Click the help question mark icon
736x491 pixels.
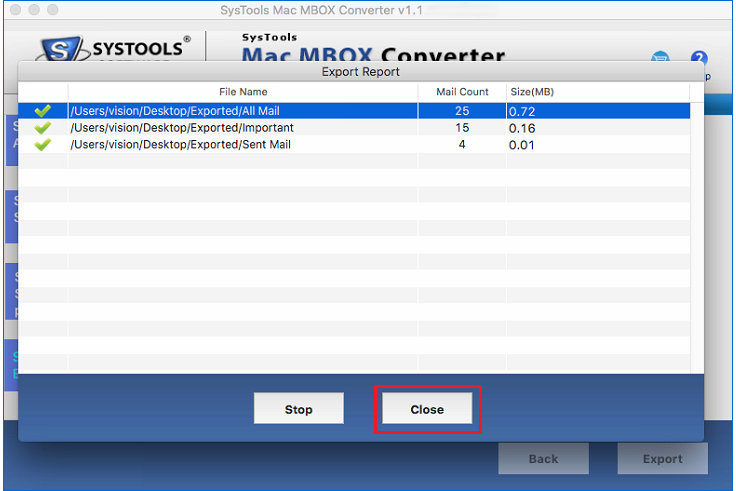[699, 59]
